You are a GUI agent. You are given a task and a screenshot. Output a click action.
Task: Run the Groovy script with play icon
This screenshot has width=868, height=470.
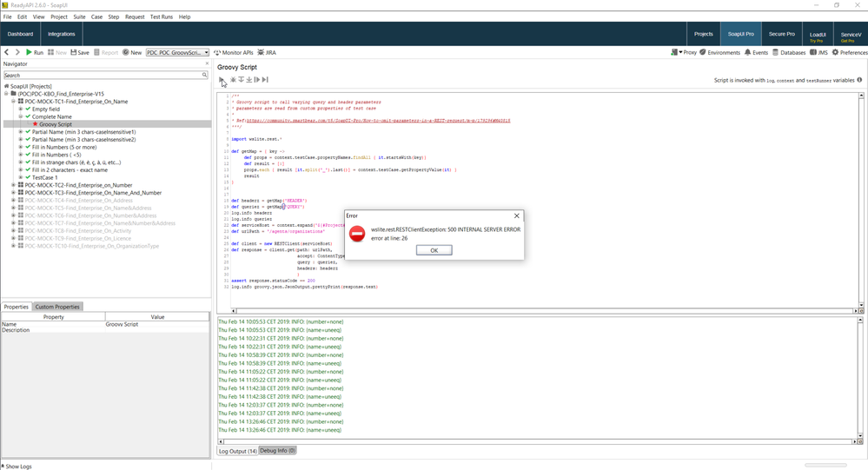point(222,80)
